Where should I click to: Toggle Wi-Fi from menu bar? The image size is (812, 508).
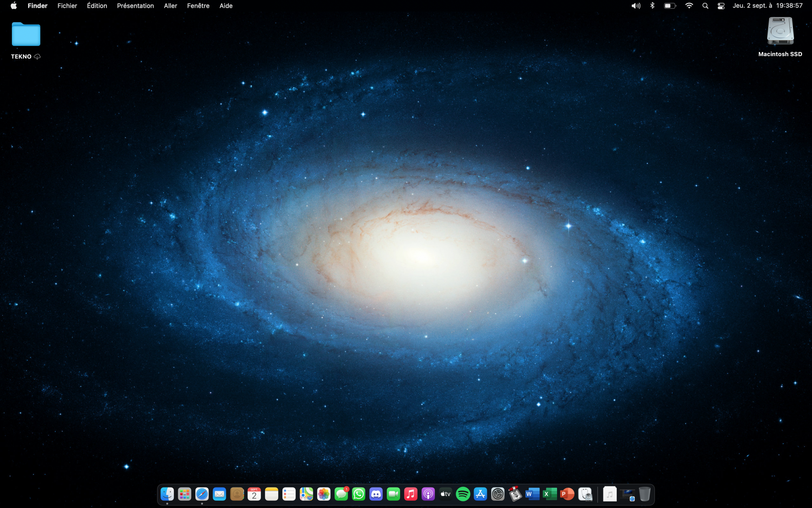[690, 6]
